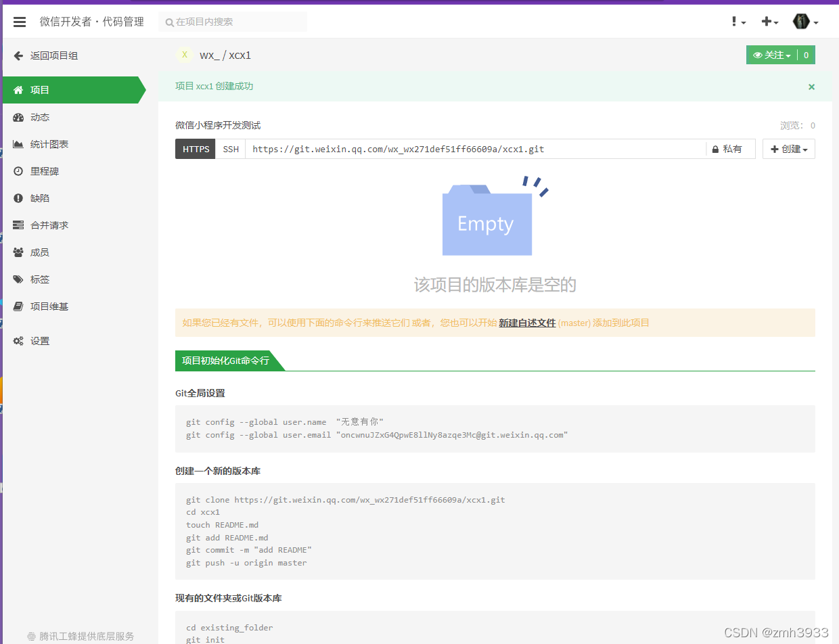This screenshot has height=644, width=839.
Task: Click the repository clone URL field
Action: pos(476,149)
